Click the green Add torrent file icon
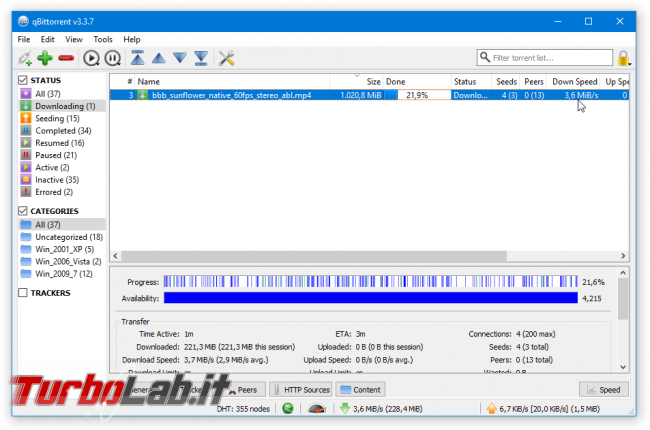 (45, 58)
